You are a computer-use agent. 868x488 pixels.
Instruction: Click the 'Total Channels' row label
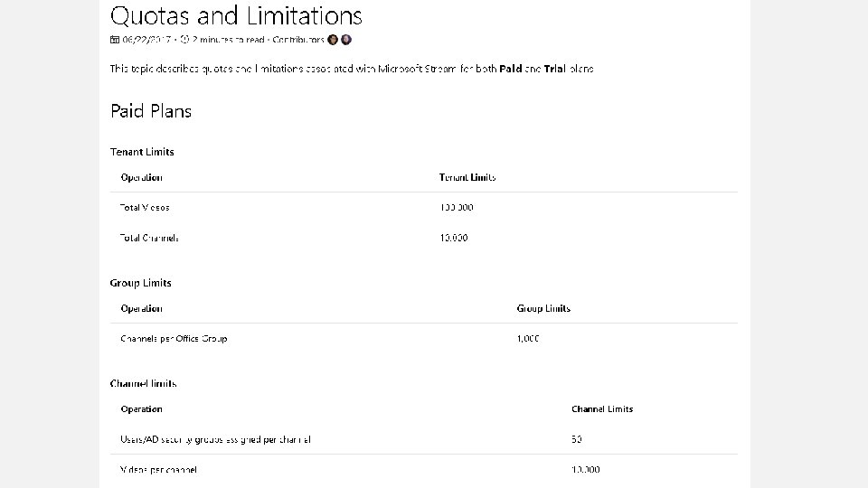[x=149, y=238]
